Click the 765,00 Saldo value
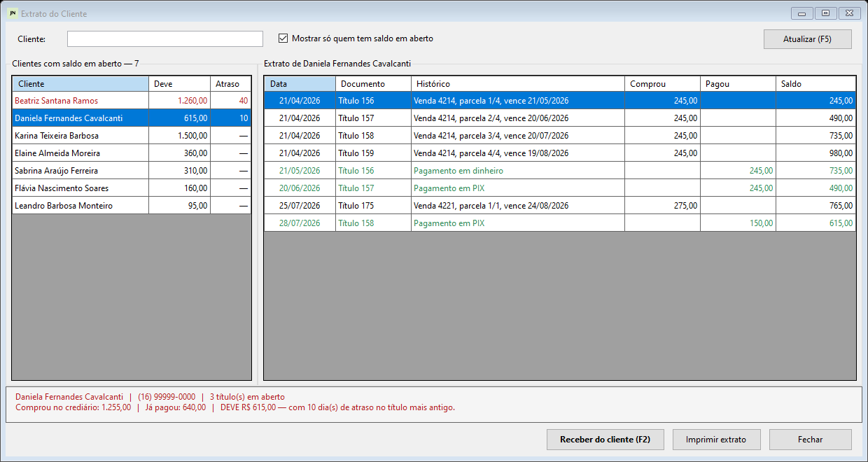Viewport: 868px width, 462px height. [841, 206]
